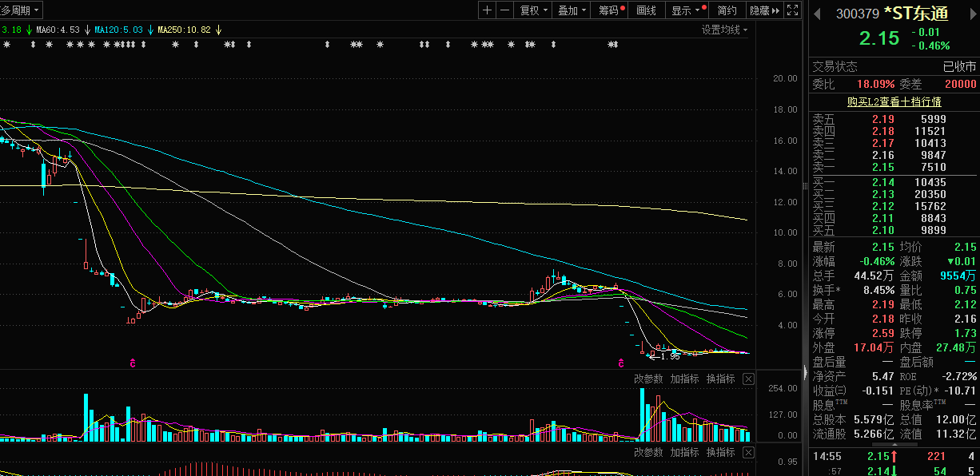Screen dimensions: 980x476
Task: Click the plus zoom-in chart button
Action: click(x=488, y=10)
